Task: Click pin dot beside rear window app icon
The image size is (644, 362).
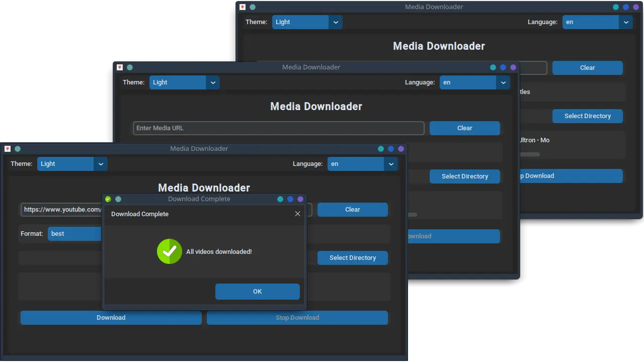Action: point(253,7)
